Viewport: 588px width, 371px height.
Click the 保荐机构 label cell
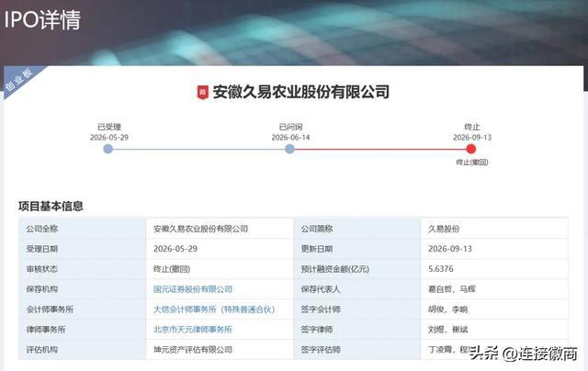pyautogui.click(x=83, y=289)
